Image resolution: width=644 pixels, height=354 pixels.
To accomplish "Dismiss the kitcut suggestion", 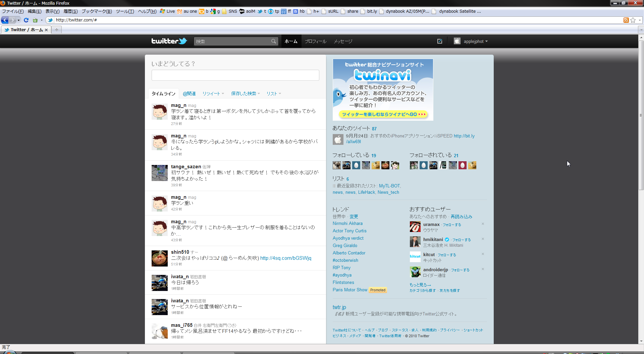I will click(x=483, y=254).
